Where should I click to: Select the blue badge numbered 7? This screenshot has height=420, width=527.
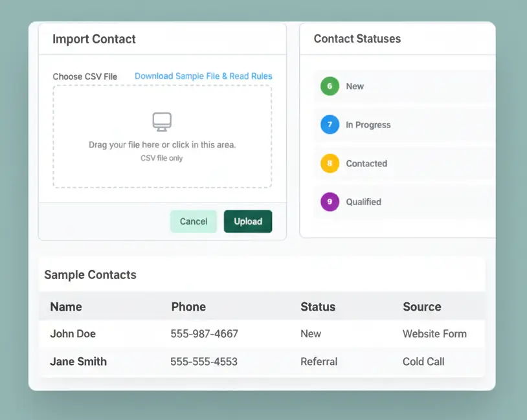point(330,125)
